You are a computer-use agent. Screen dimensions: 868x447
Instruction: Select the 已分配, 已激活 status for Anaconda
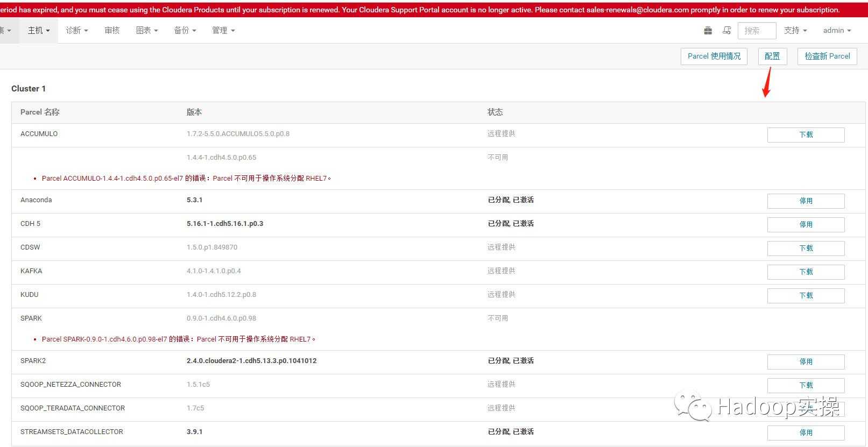coord(511,200)
